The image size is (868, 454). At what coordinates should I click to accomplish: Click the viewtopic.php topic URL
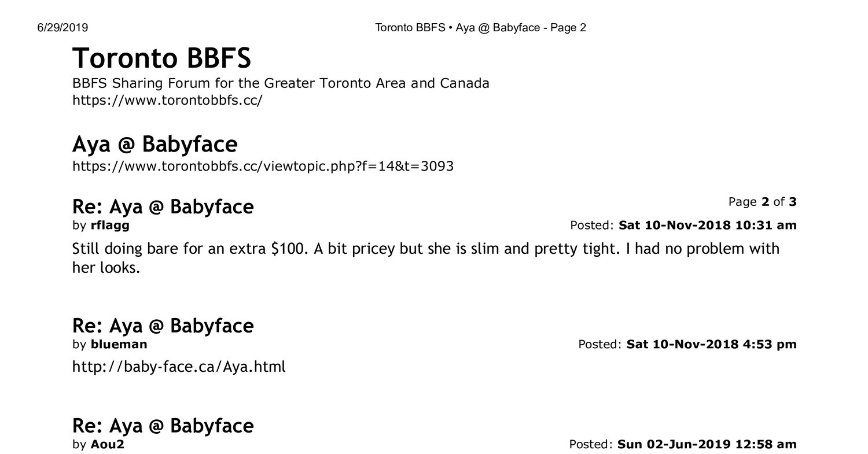pos(263,167)
